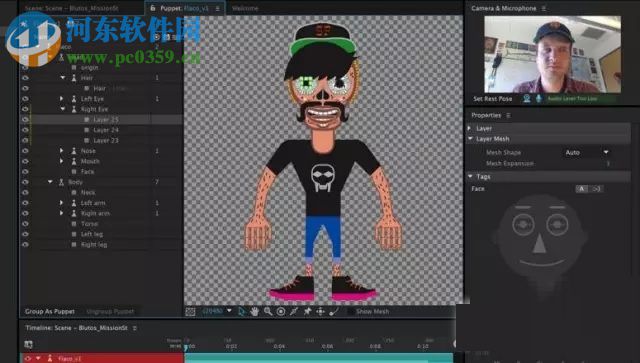Expand the Nose group
The height and width of the screenshot is (363, 640).
pyautogui.click(x=62, y=151)
